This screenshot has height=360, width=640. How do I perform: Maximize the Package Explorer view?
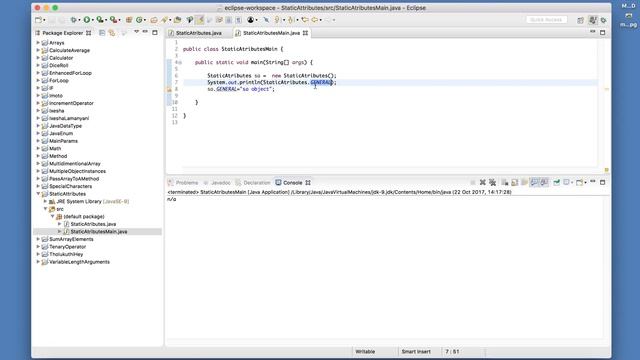pyautogui.click(x=155, y=32)
